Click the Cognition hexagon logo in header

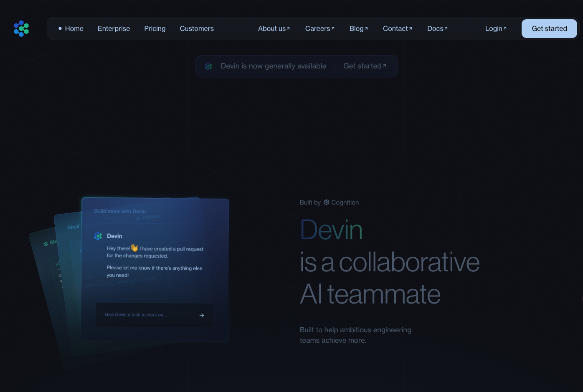click(x=21, y=28)
